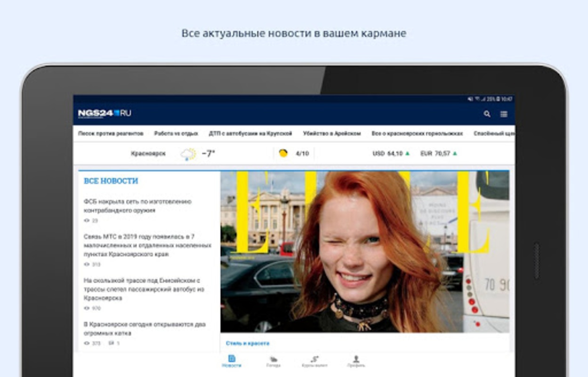Tap the cloudy weather icon
Viewport: 588px width, 377px height.
coord(188,154)
